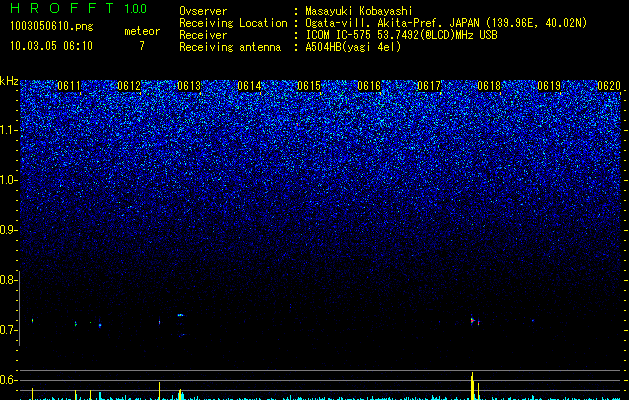The height and width of the screenshot is (400, 629).
Task: Click receiver value ICOM IC-575 53.7492 MHz
Action: pyautogui.click(x=401, y=35)
